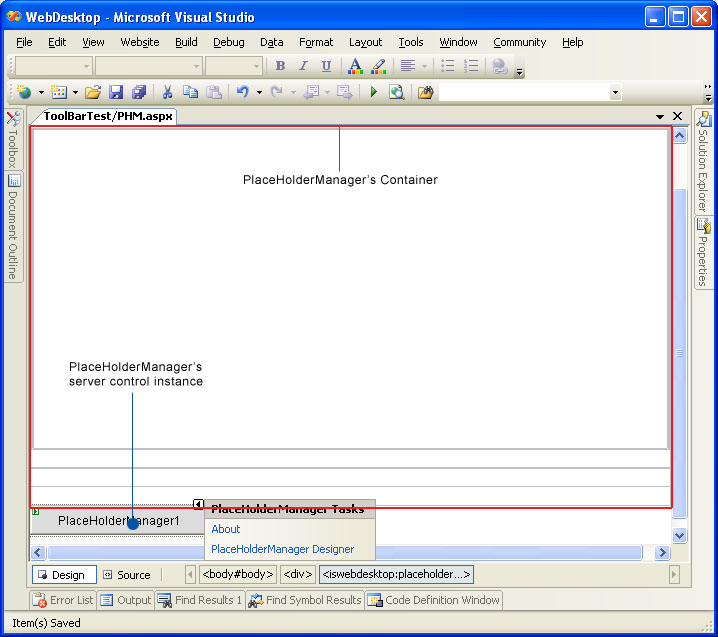Toggle Bold formatting button
The image size is (718, 637).
pyautogui.click(x=280, y=66)
